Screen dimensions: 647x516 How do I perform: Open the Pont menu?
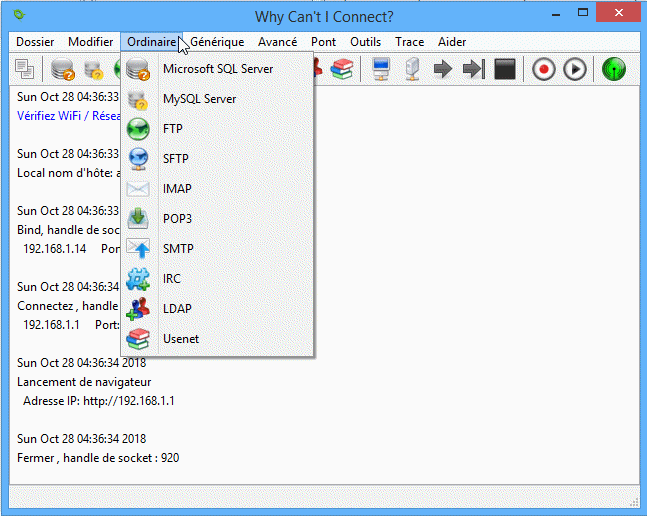click(x=324, y=42)
